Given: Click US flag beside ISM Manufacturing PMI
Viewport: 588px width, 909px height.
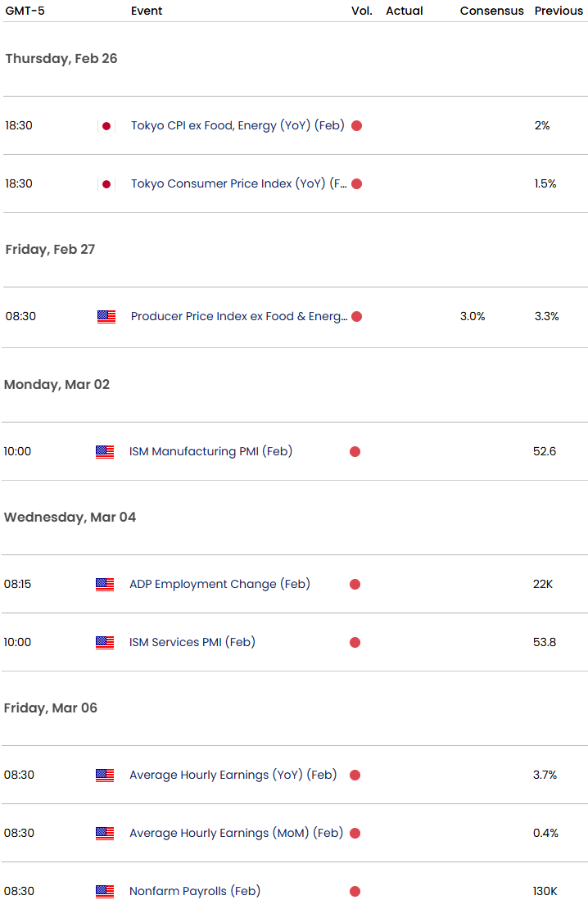Looking at the screenshot, I should [105, 451].
